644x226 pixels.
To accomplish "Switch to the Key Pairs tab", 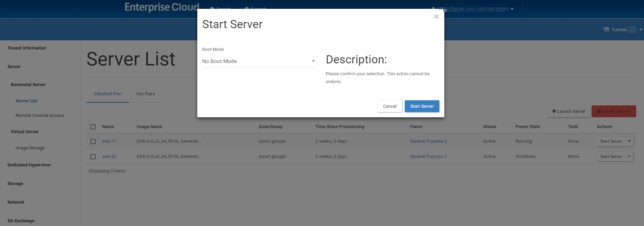I will click(146, 94).
